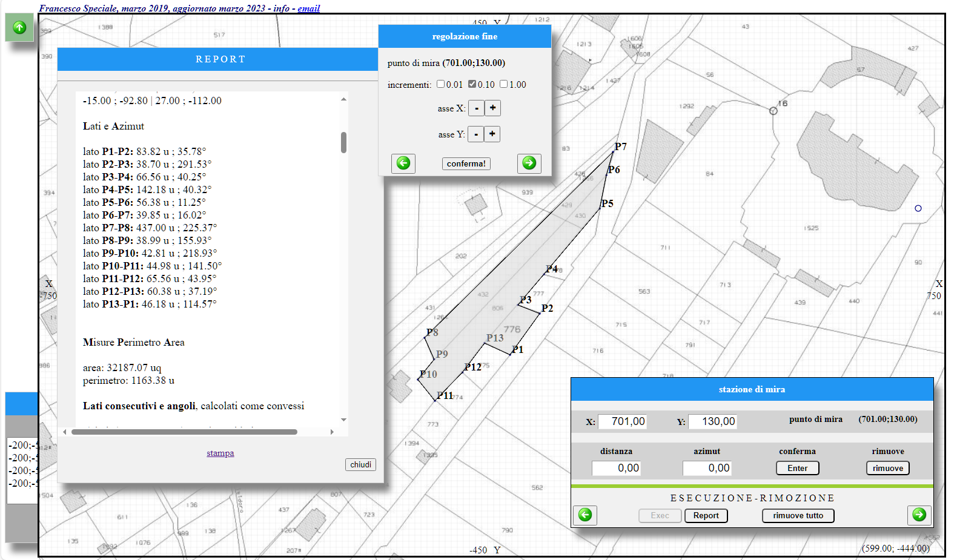Click the circle marker labeled 16
This screenshot has height=560, width=957.
pos(773,111)
